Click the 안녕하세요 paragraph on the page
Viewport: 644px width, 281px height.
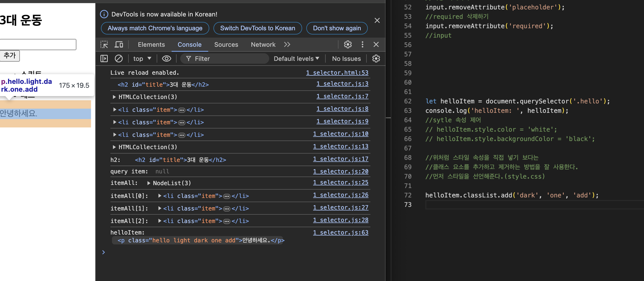(46, 114)
